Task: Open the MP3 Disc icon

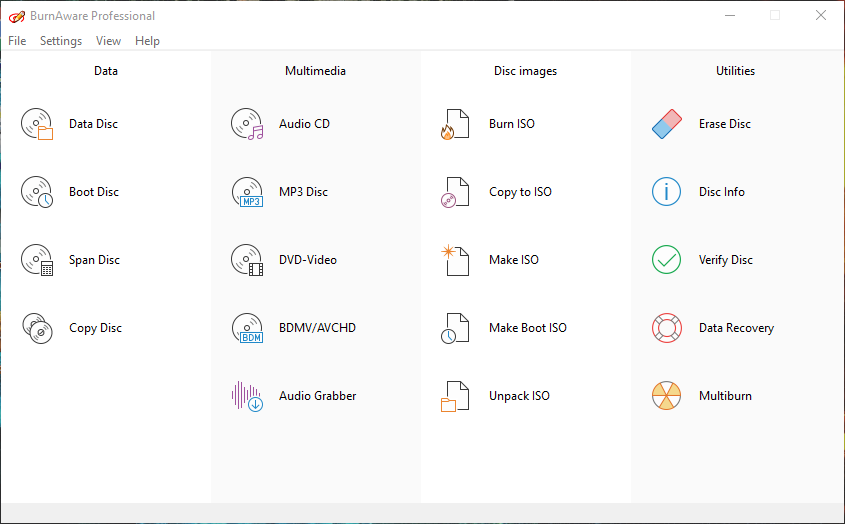Action: (x=247, y=192)
